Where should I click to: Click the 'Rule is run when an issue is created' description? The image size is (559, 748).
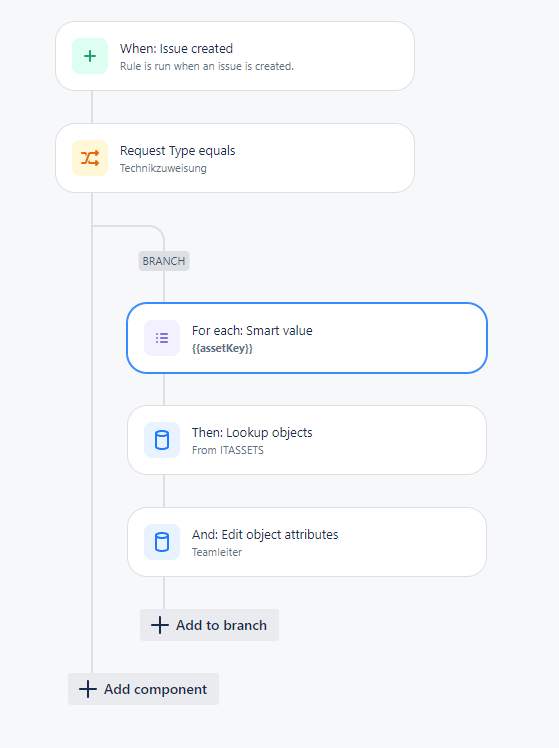(207, 66)
